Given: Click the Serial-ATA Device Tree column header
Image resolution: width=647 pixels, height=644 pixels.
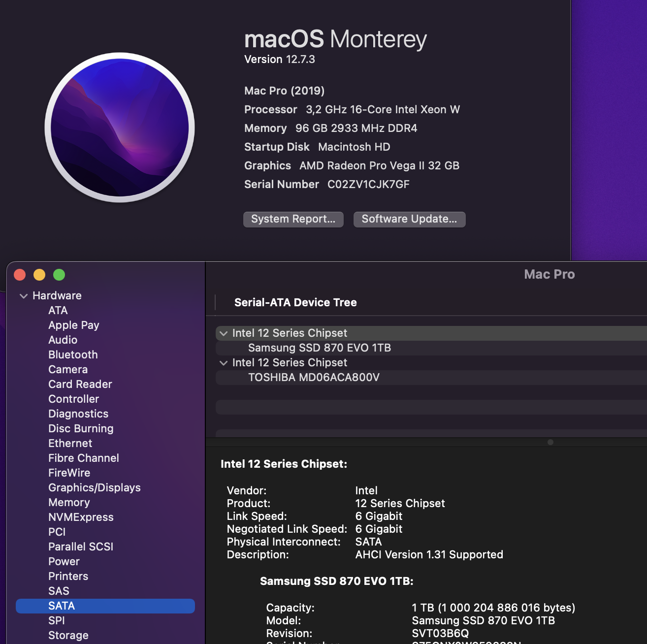Looking at the screenshot, I should point(295,303).
